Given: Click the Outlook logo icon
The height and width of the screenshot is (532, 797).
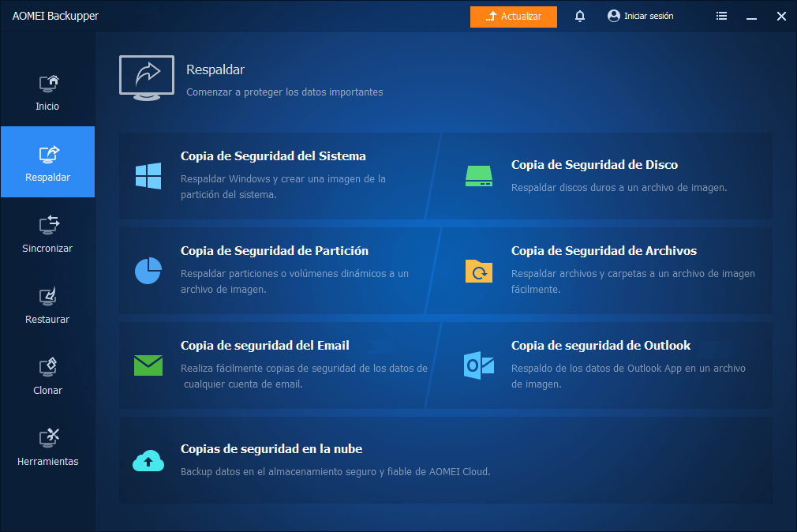Looking at the screenshot, I should [479, 365].
